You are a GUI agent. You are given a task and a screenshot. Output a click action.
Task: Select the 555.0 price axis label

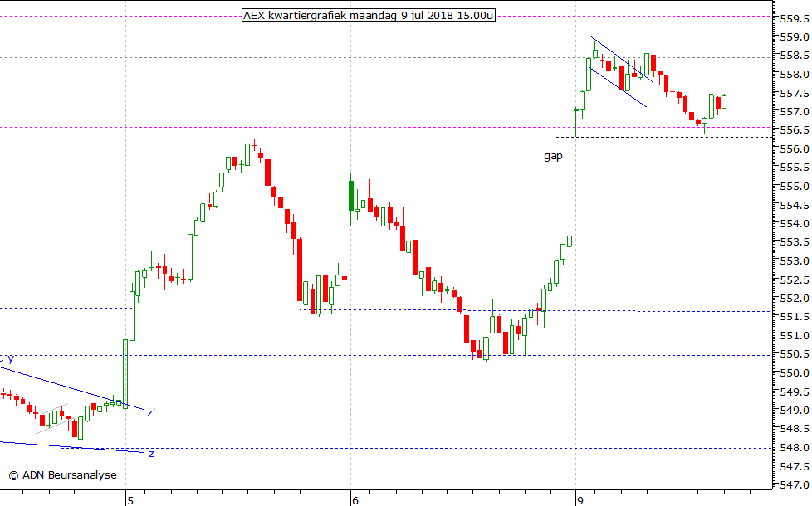[x=795, y=187]
